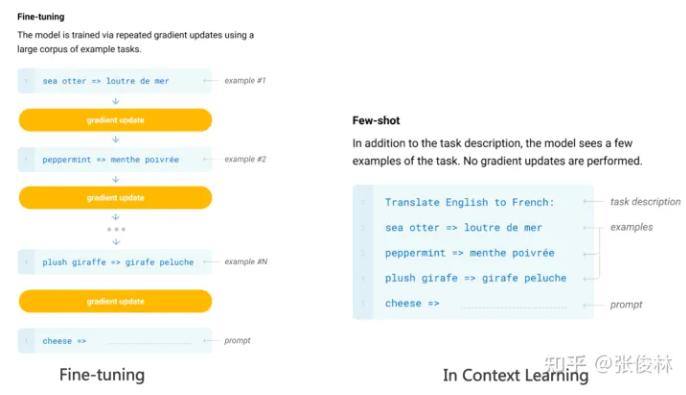Click the down arrow below first gradient update
This screenshot has width=686, height=395.
(116, 139)
